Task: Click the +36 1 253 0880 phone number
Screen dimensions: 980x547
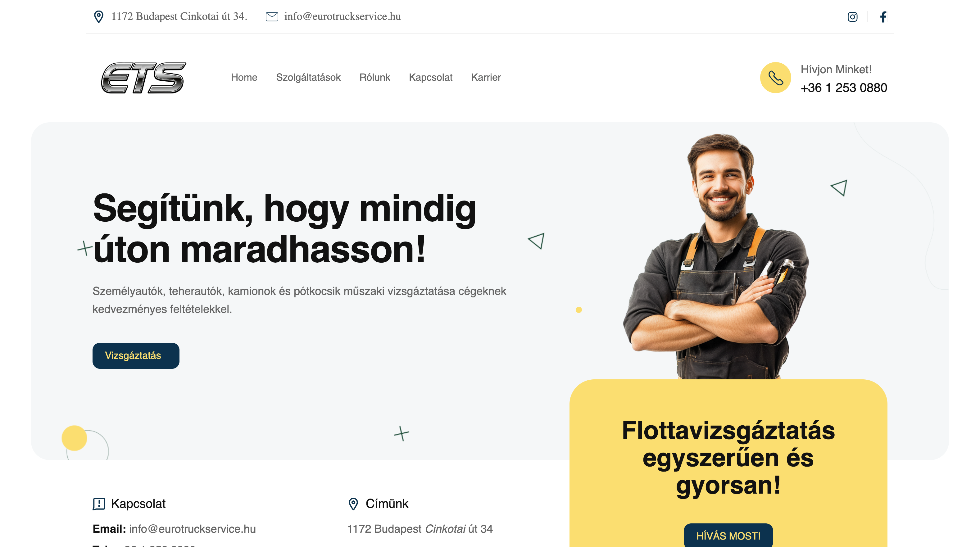Action: point(843,88)
